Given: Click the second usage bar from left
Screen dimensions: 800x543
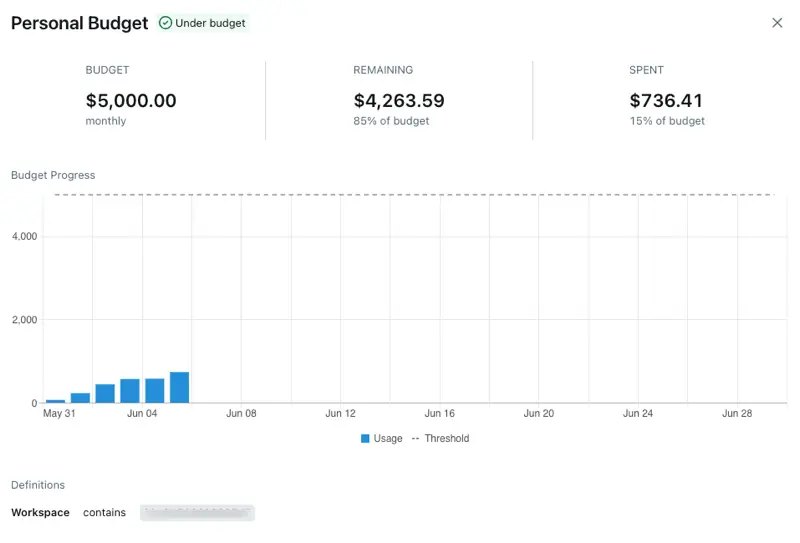Looking at the screenshot, I should coord(80,398).
